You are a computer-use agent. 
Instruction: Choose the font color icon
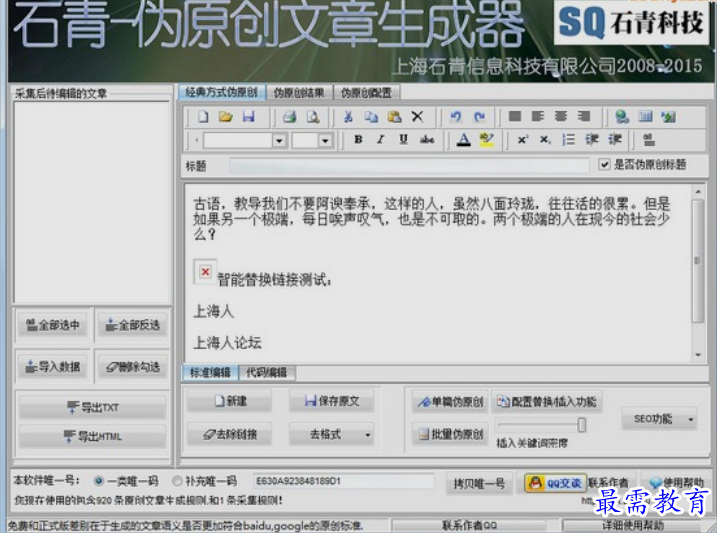coord(464,140)
